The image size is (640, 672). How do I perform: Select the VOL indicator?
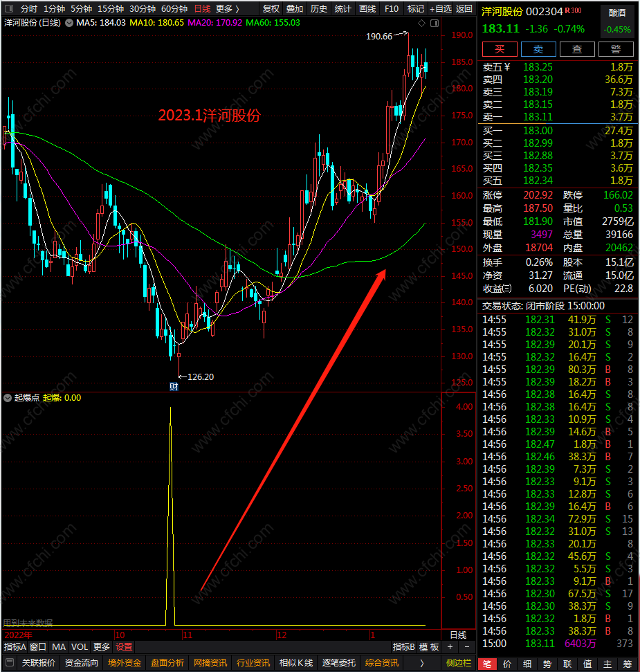coord(80,646)
